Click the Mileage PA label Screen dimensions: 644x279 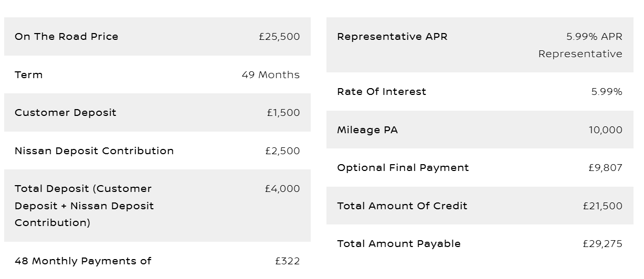click(x=367, y=130)
